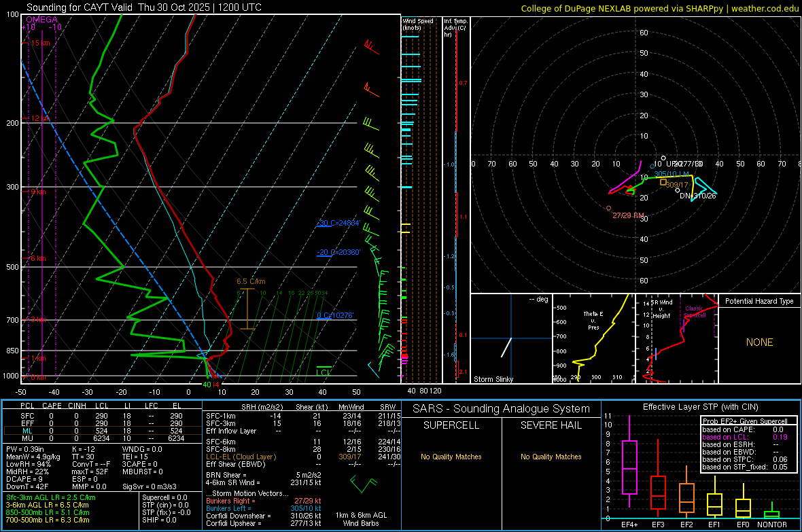Screen dimensions: 802x532
Task: Click the green LCL marker on Skew-T
Action: (324, 372)
